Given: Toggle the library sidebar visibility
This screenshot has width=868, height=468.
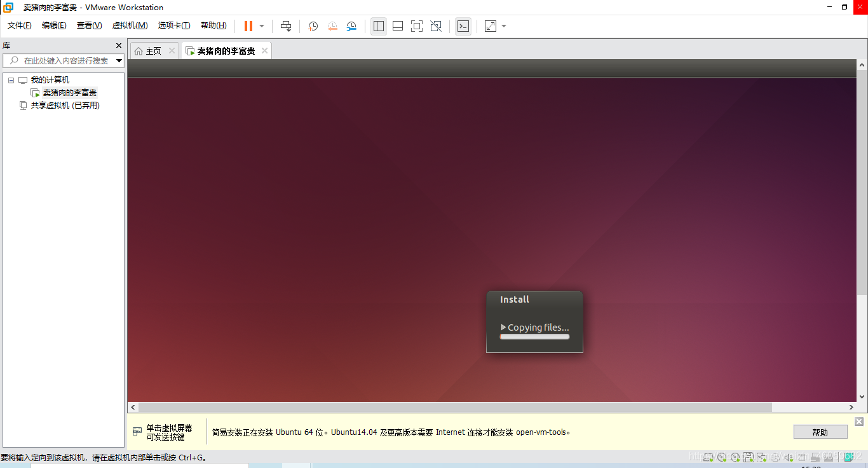Looking at the screenshot, I should tap(379, 26).
